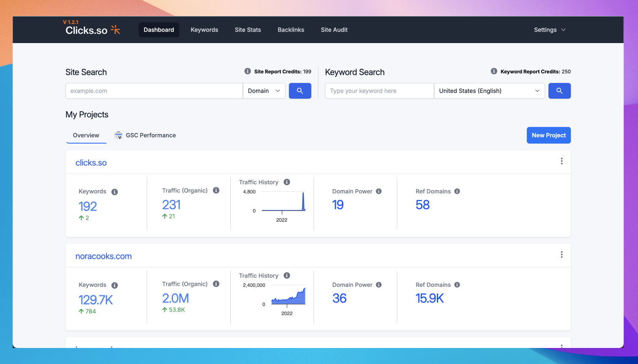Click clicks.so keywords value 192
This screenshot has width=638, height=364.
88,206
